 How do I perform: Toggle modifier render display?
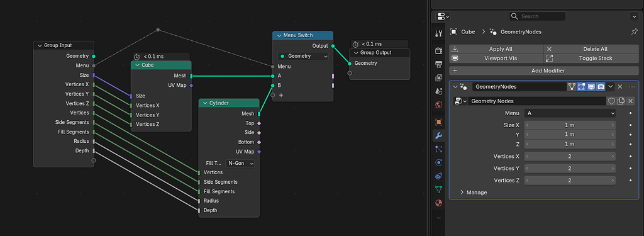tap(601, 87)
